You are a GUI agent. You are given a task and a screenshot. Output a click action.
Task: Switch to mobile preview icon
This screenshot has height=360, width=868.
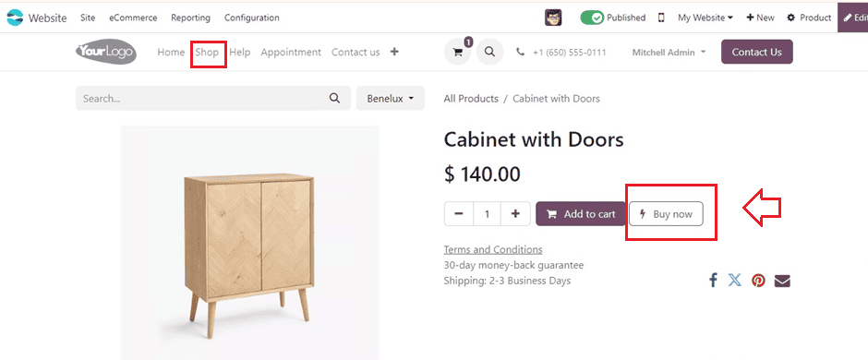pyautogui.click(x=661, y=18)
